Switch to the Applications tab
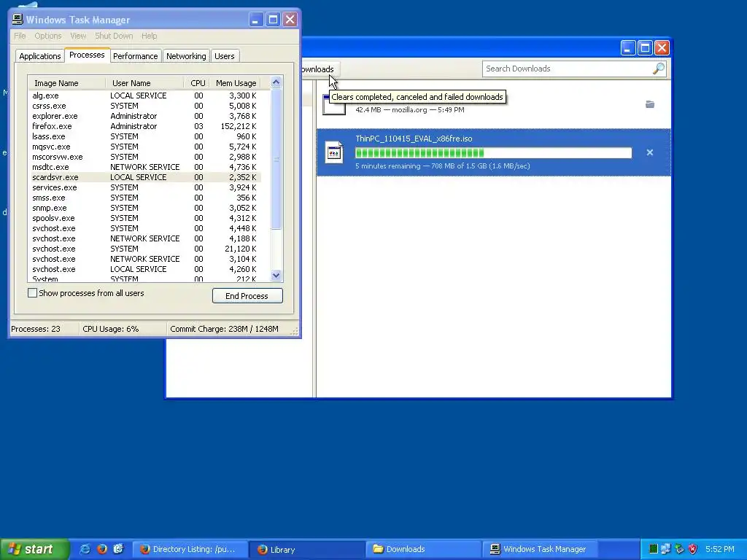 pyautogui.click(x=40, y=55)
